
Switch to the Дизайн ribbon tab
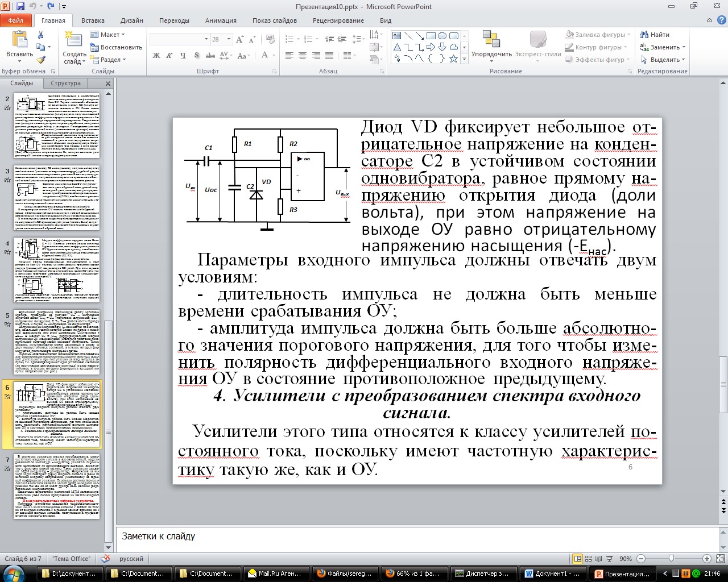(132, 20)
